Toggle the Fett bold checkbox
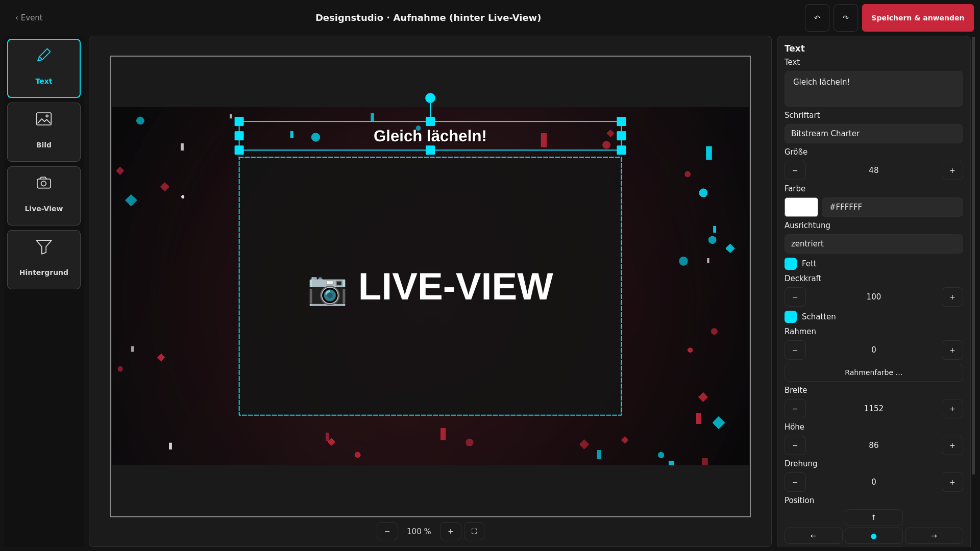The width and height of the screenshot is (980, 551). [791, 264]
